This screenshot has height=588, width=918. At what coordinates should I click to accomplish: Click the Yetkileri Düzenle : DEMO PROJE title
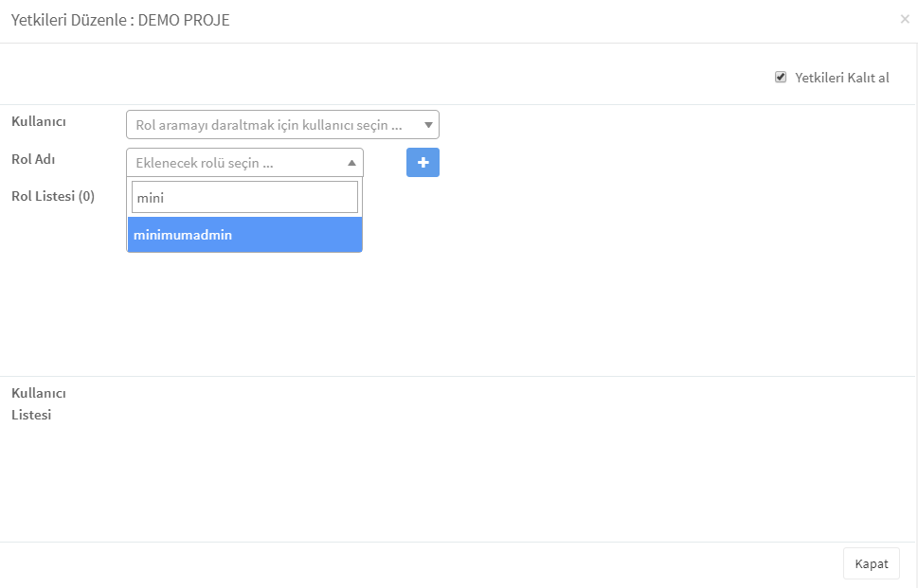pos(120,20)
